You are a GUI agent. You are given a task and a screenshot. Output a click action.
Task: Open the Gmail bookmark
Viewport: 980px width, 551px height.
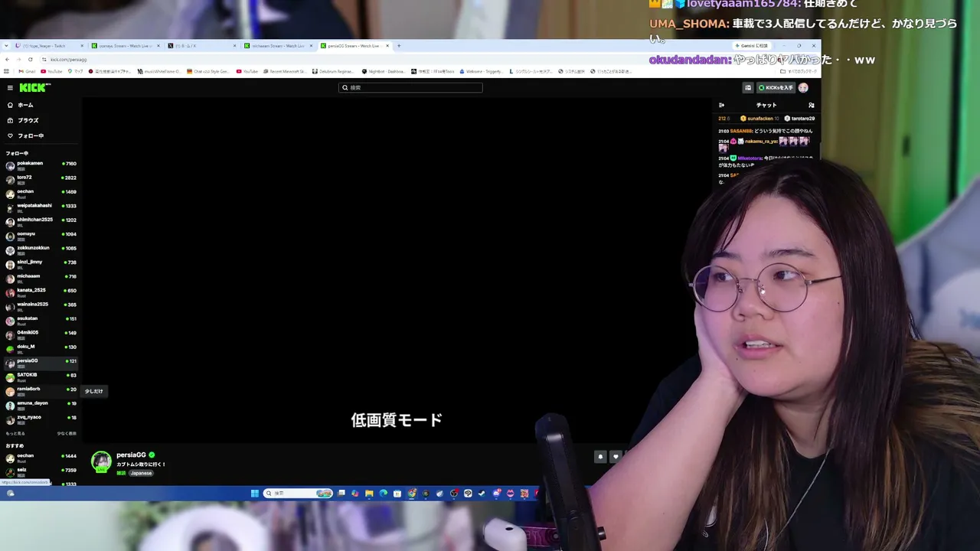27,71
